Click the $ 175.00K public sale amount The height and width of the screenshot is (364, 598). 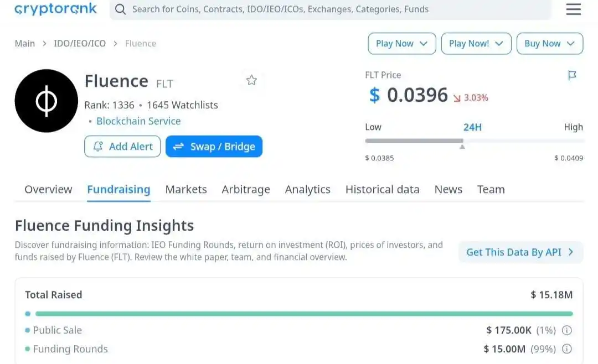(x=509, y=330)
